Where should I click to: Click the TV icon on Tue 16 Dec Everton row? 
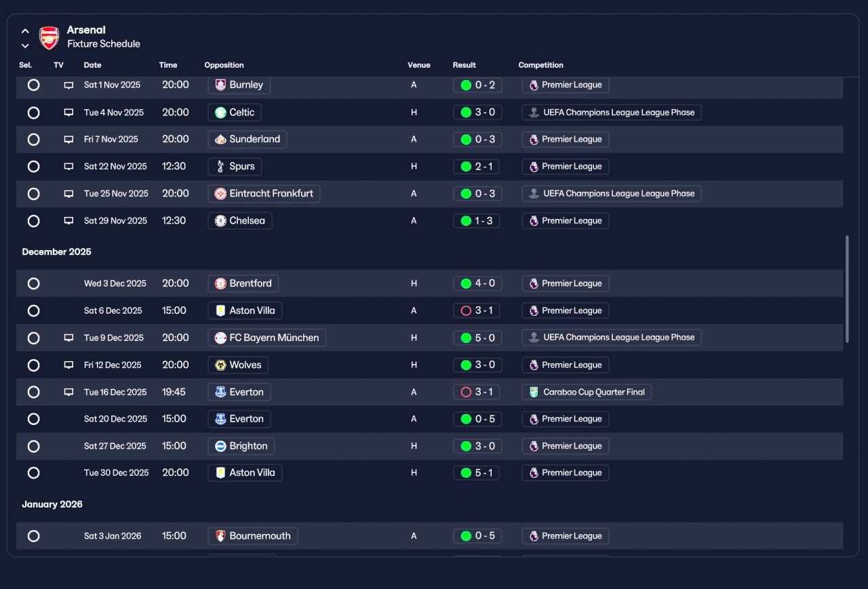68,392
